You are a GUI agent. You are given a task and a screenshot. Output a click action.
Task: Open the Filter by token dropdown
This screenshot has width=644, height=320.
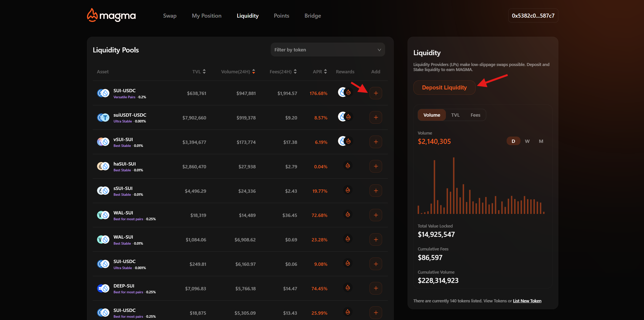[x=328, y=50]
